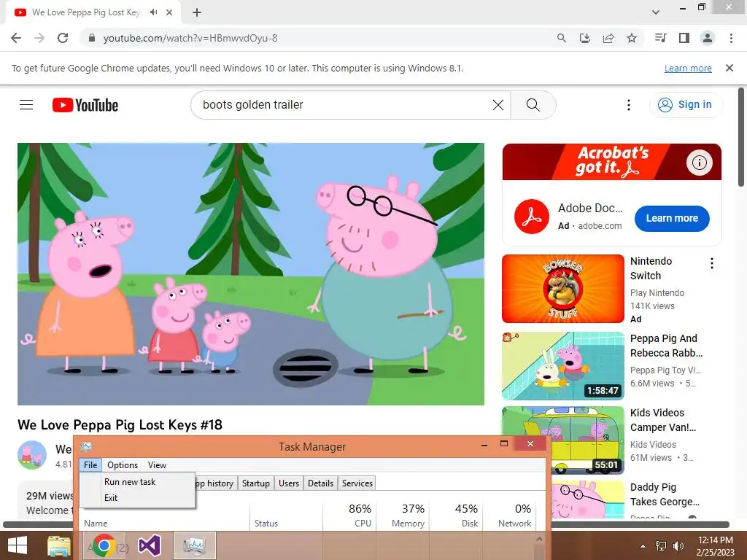747x560 pixels.
Task: Reload the YouTube page
Action: point(63,38)
